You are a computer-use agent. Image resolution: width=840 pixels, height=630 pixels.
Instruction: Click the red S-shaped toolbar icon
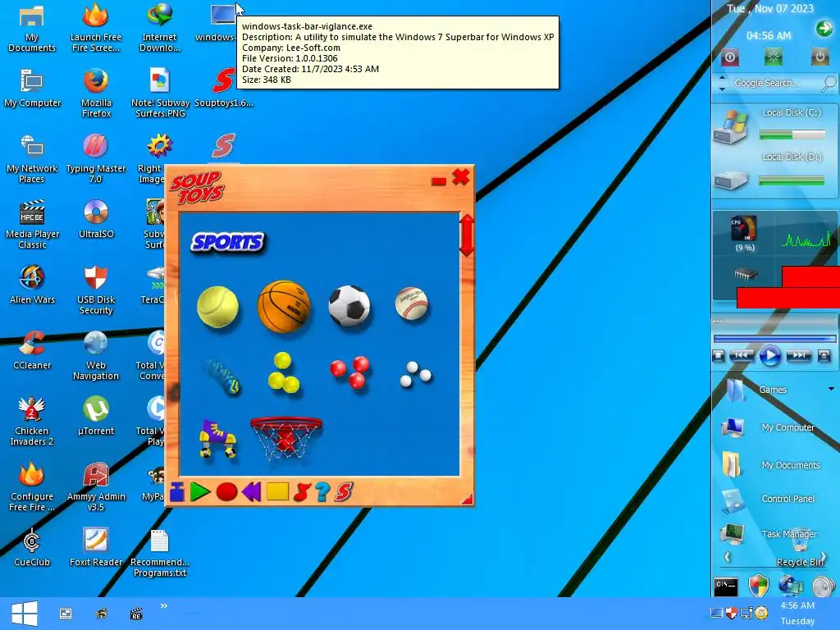[x=302, y=492]
